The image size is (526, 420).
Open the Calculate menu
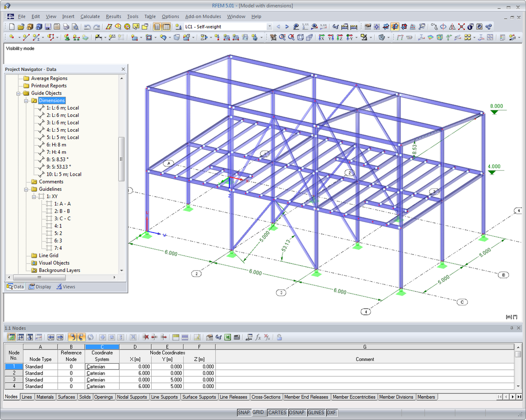[90, 16]
